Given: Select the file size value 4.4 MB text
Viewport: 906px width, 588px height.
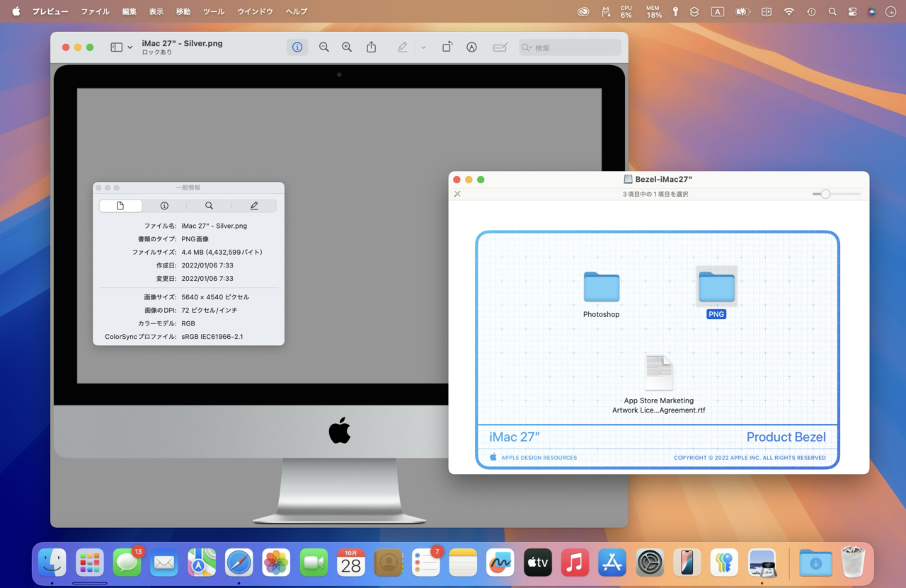Looking at the screenshot, I should [x=222, y=252].
